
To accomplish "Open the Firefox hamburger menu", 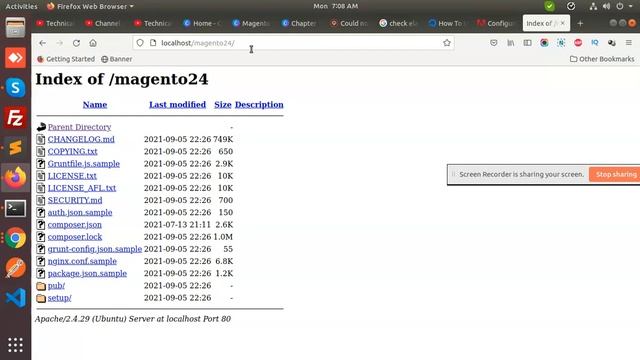I will [x=629, y=42].
